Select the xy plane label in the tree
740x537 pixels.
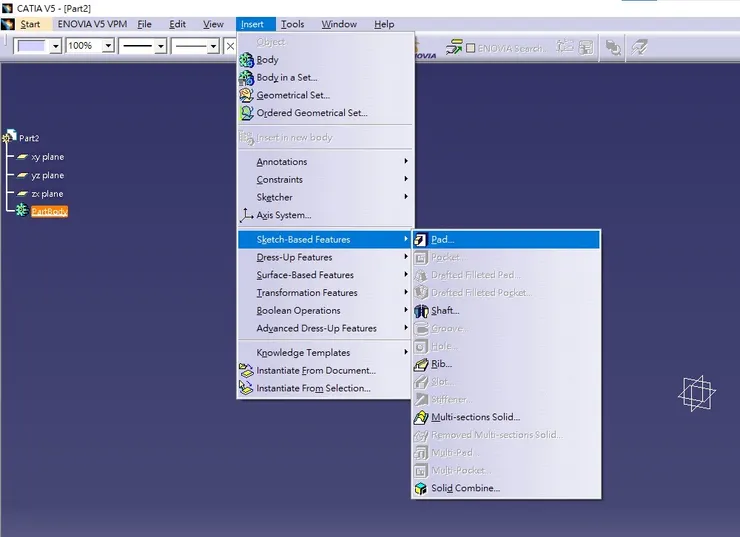[48, 157]
